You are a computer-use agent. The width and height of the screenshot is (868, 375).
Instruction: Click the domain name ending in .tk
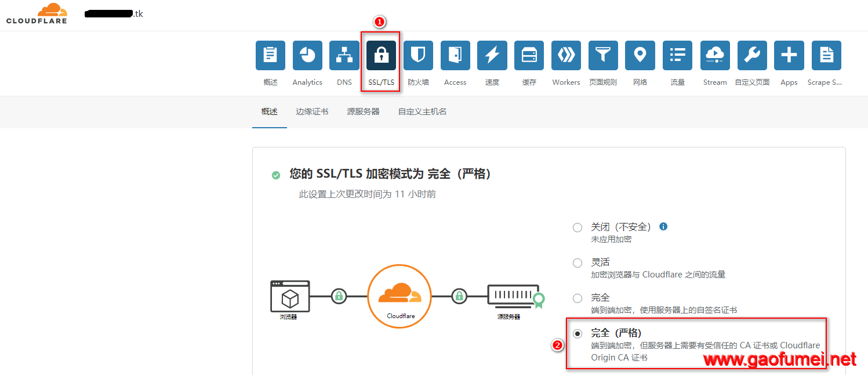coord(114,14)
